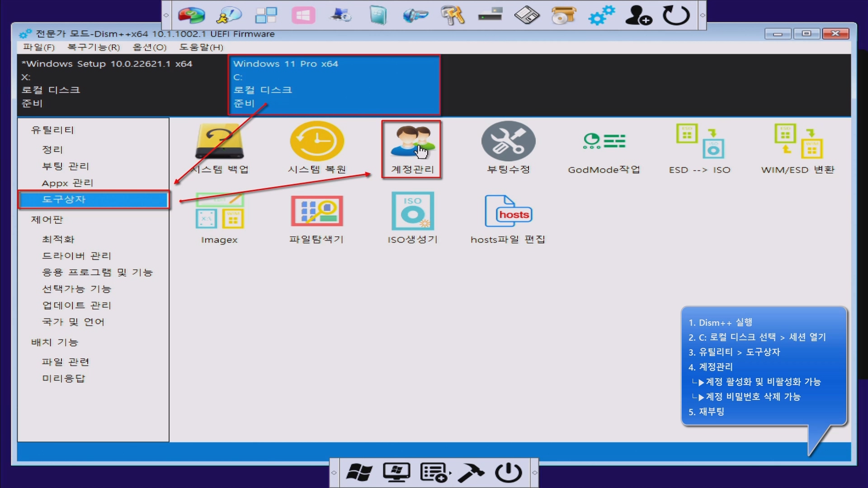
Task: Open 선택가능 기능 in sidebar
Action: 76,289
